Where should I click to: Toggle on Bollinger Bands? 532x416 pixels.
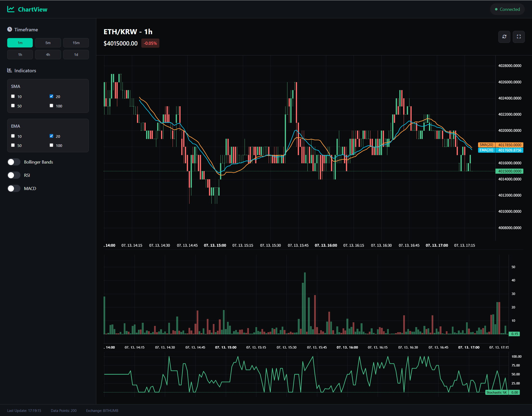click(14, 162)
